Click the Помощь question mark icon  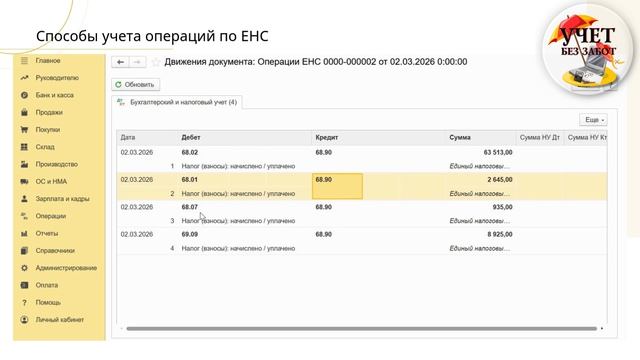pyautogui.click(x=24, y=302)
